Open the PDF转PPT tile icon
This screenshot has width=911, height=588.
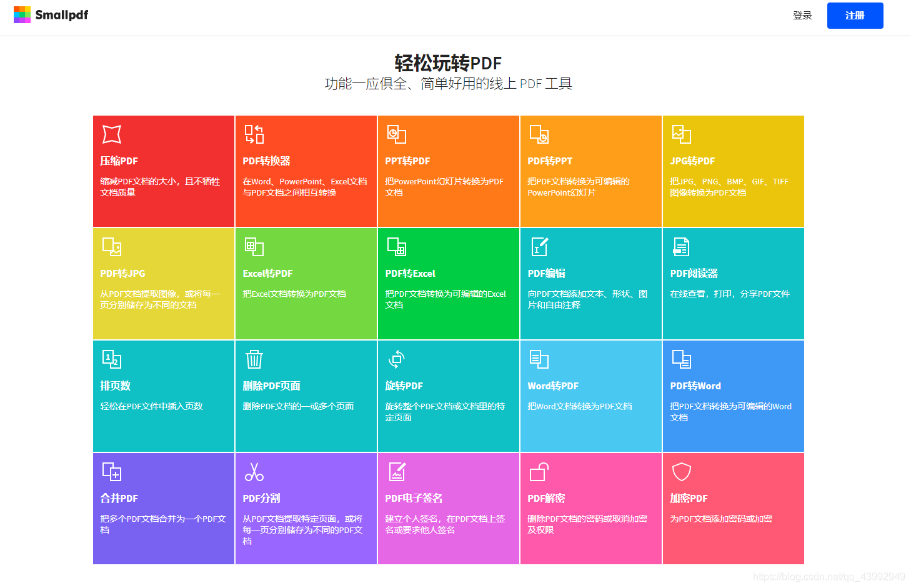(x=539, y=134)
